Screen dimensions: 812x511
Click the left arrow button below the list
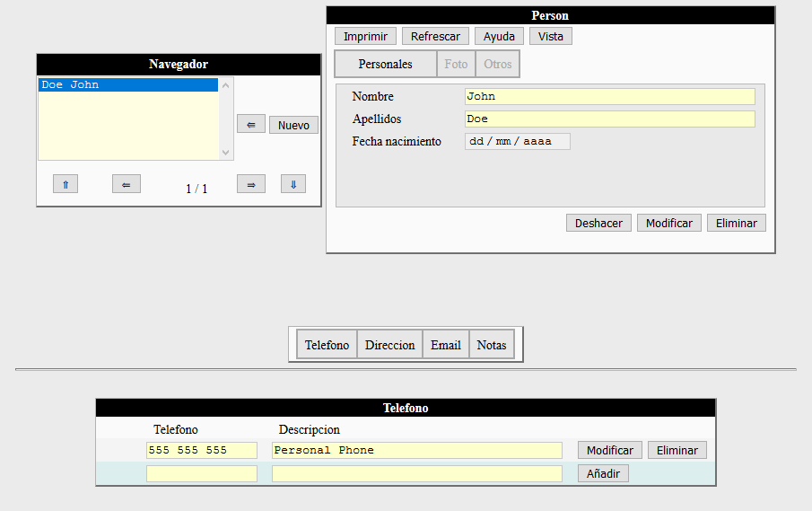(x=127, y=184)
